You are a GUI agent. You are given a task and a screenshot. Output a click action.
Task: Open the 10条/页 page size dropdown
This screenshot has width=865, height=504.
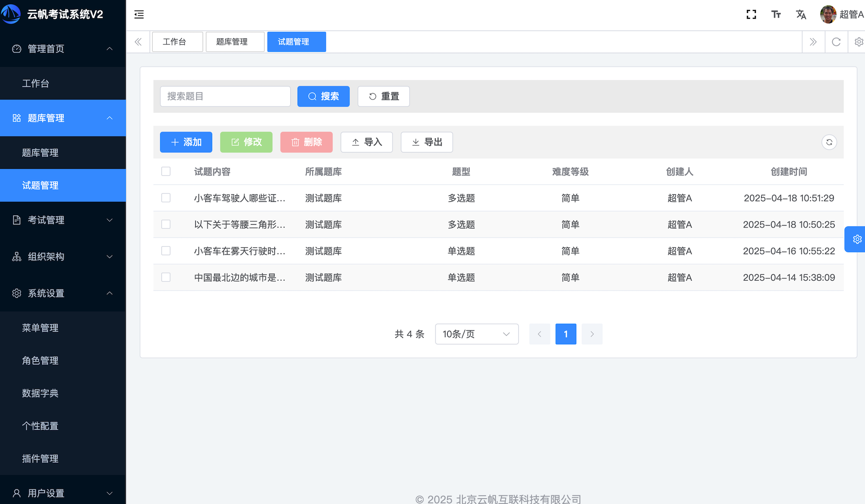click(476, 334)
